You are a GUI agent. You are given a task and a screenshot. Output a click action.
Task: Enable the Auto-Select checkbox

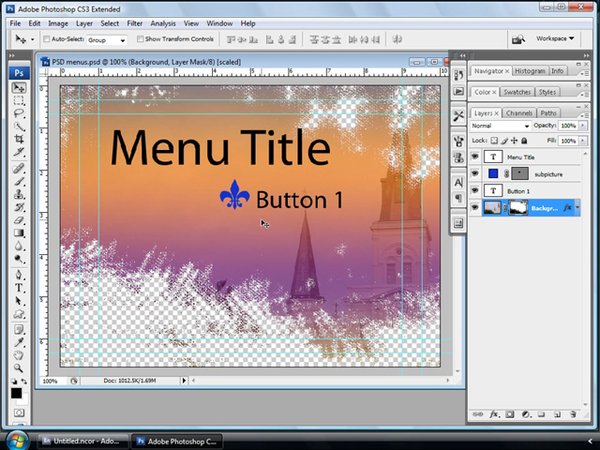point(47,40)
